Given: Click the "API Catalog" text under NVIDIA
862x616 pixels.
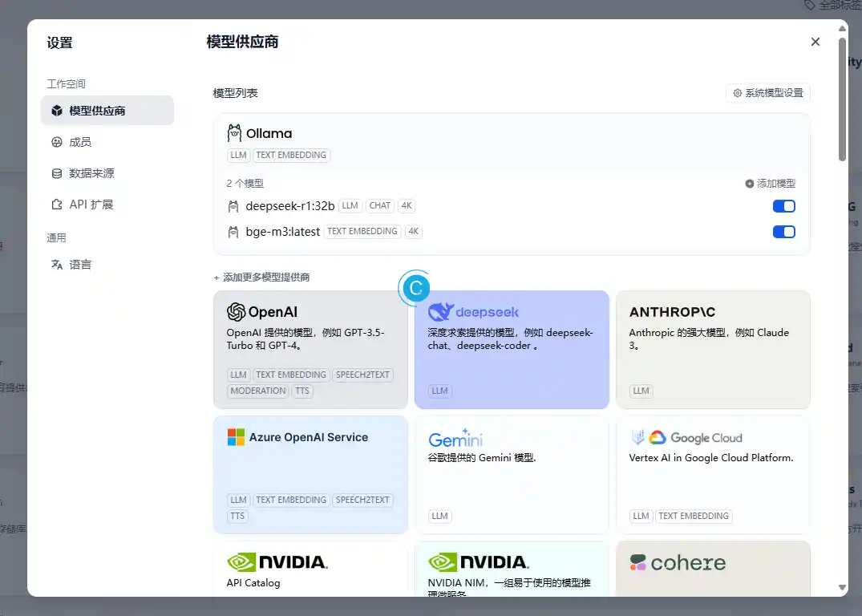Looking at the screenshot, I should coord(253,583).
